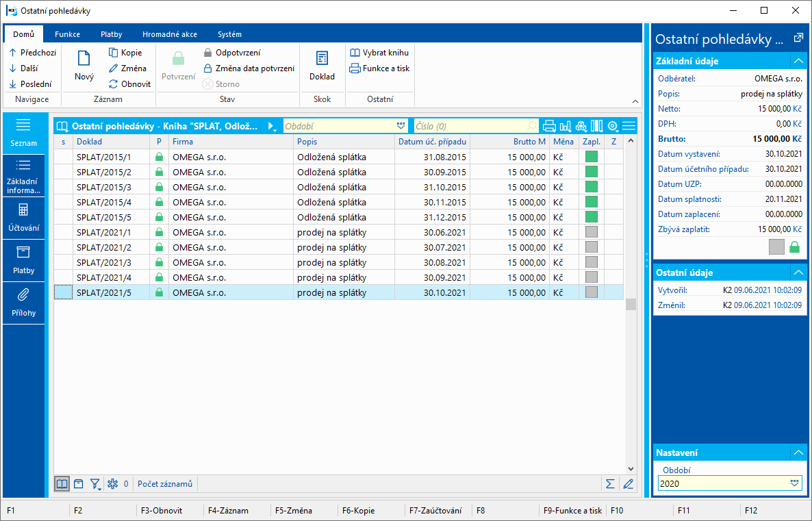Click gray payment swatch in side panel
Viewport: 812px width, 521px height.
pyautogui.click(x=777, y=247)
